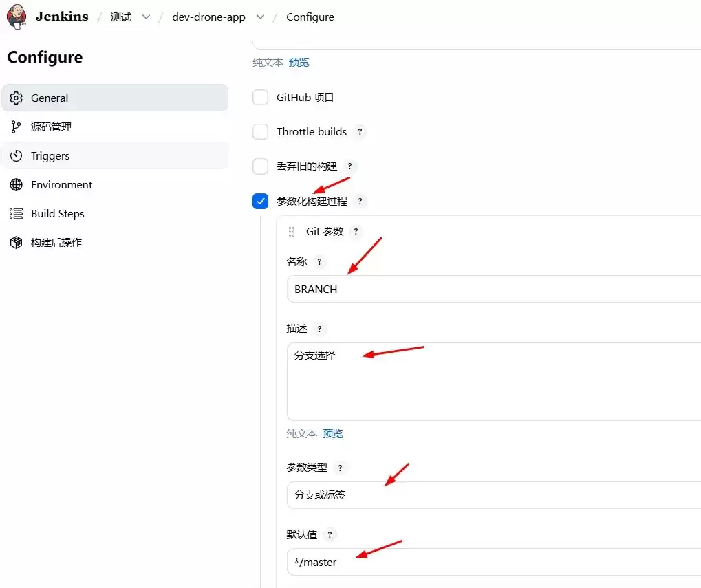Toggle the Throttle builds checkbox
Screen dimensions: 701x588
260,132
